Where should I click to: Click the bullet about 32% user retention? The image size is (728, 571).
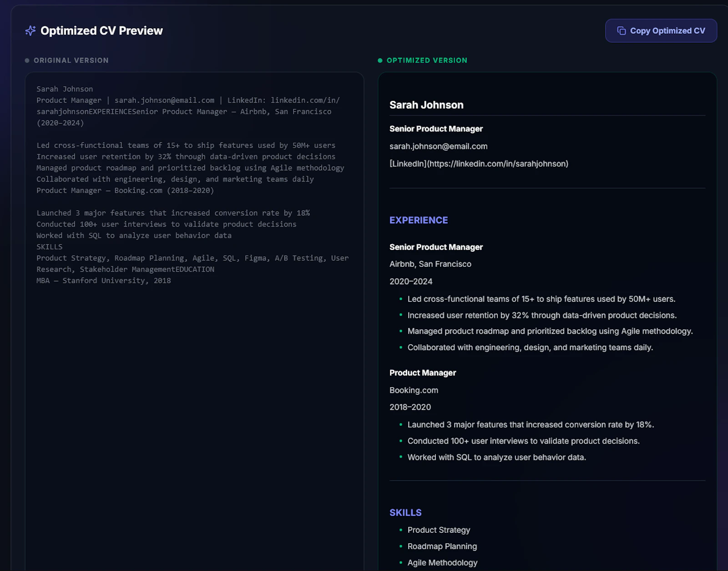tap(542, 315)
